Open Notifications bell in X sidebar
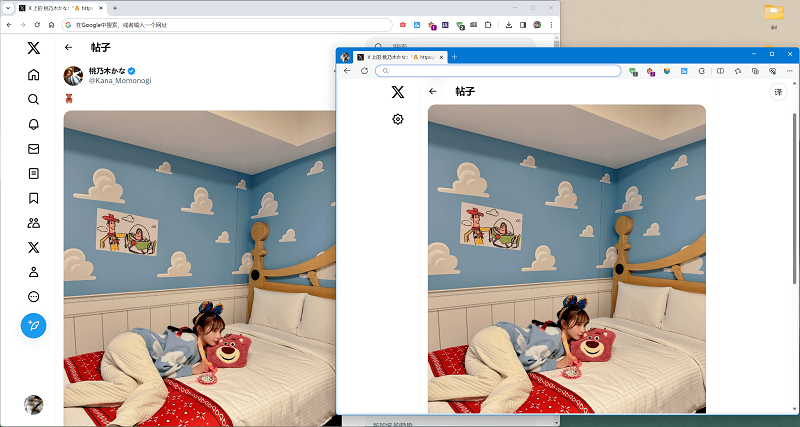The image size is (800, 427). click(33, 124)
